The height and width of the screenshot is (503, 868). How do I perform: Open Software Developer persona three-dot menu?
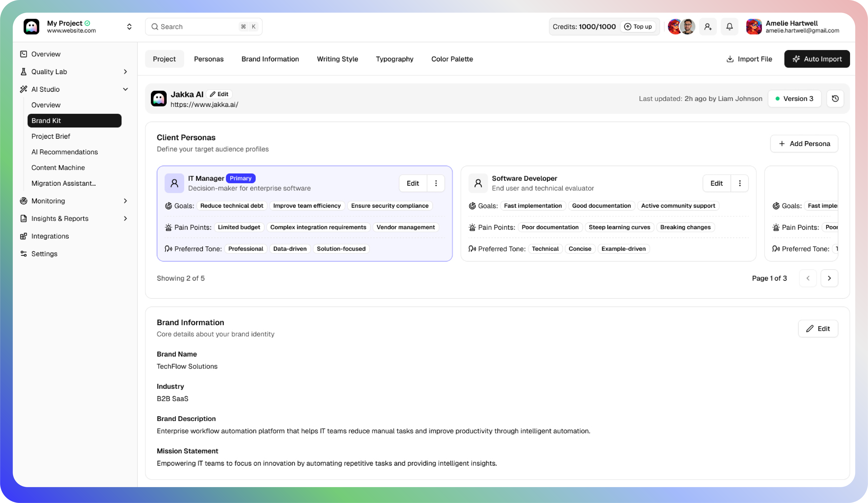click(x=740, y=183)
